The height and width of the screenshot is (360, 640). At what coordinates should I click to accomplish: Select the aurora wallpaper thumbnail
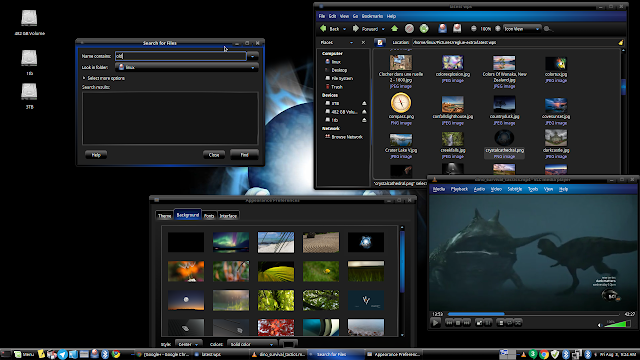click(x=231, y=242)
